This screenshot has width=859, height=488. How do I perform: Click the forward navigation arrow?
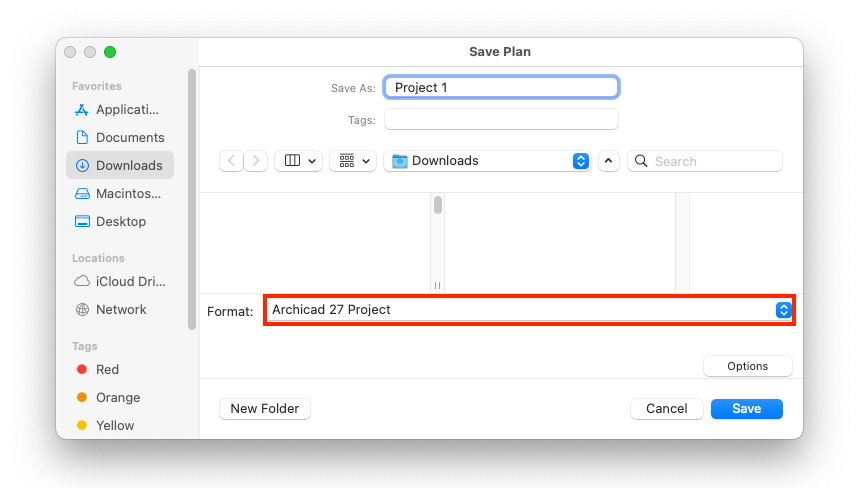point(255,161)
